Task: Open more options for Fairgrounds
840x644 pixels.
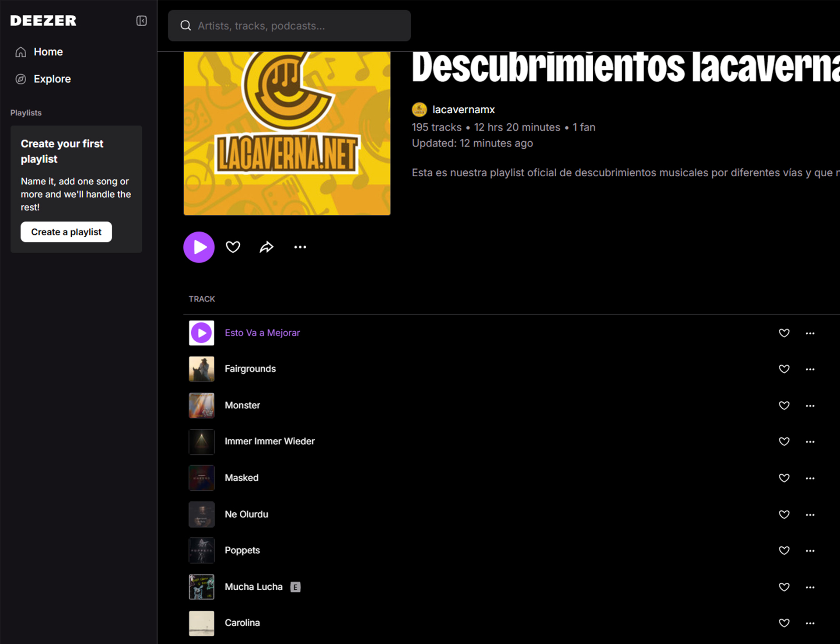Action: [810, 369]
